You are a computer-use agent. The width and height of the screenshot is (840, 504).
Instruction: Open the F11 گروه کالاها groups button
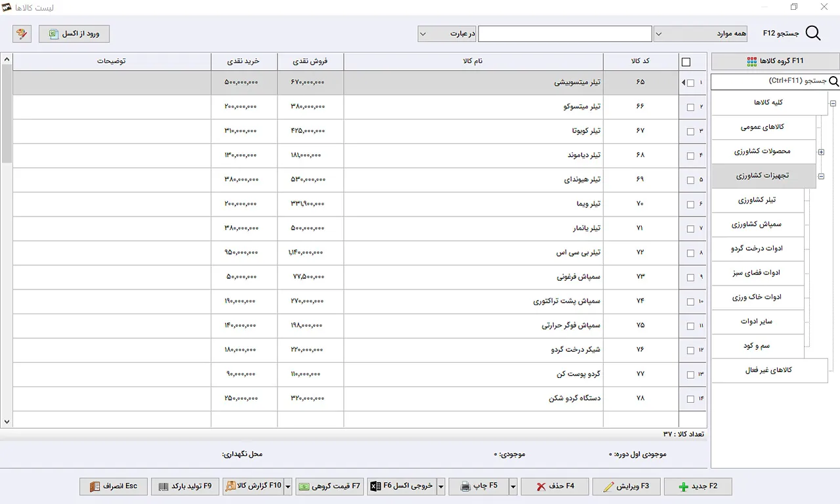pyautogui.click(x=775, y=61)
